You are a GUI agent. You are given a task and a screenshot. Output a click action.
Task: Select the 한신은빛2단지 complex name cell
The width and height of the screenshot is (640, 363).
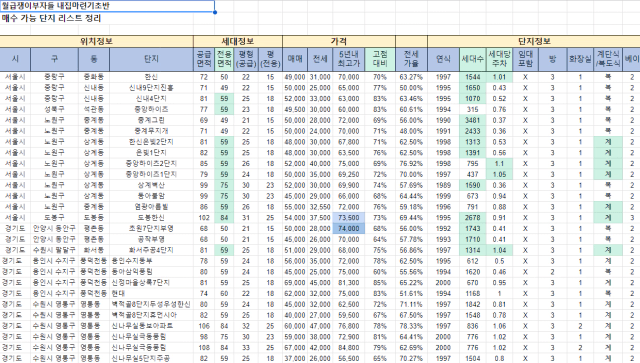[x=151, y=142]
